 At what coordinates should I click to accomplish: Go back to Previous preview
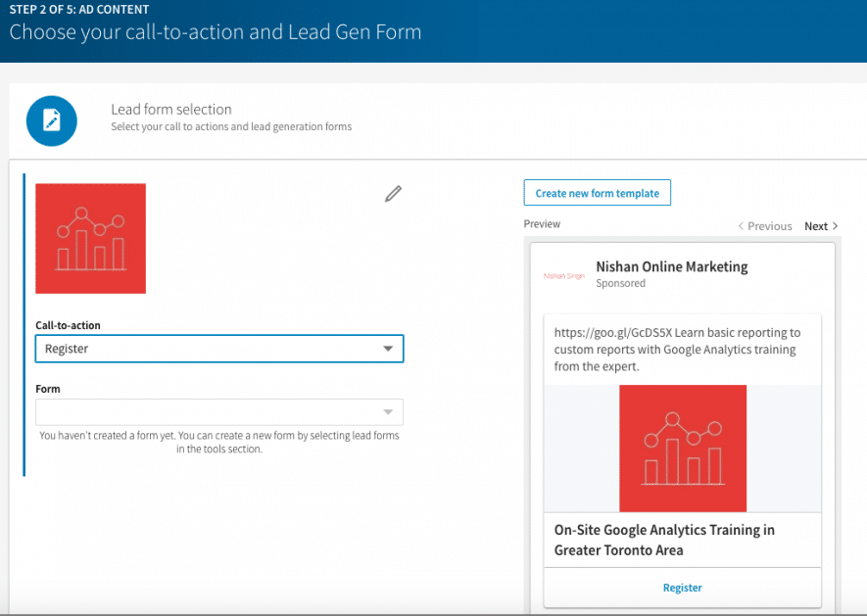764,226
